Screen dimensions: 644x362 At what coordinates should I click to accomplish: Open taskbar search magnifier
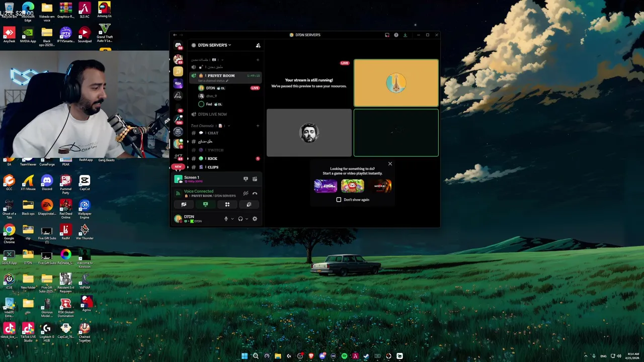coord(256,356)
